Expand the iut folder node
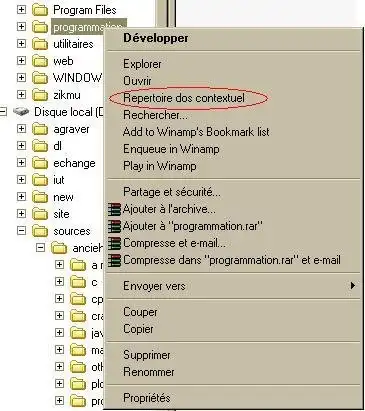The height and width of the screenshot is (411, 365). coord(21,179)
